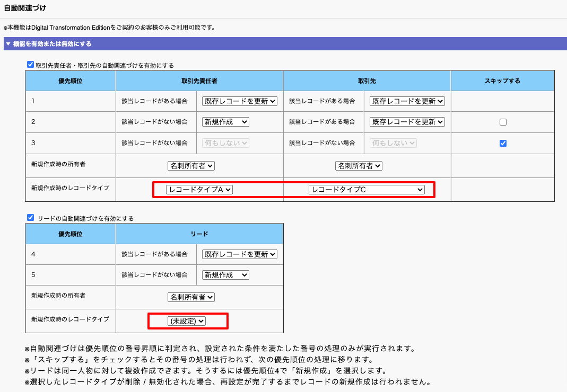Click 新規作成時のレコードタイプ label in リード table
The height and width of the screenshot is (392, 567).
tap(70, 319)
